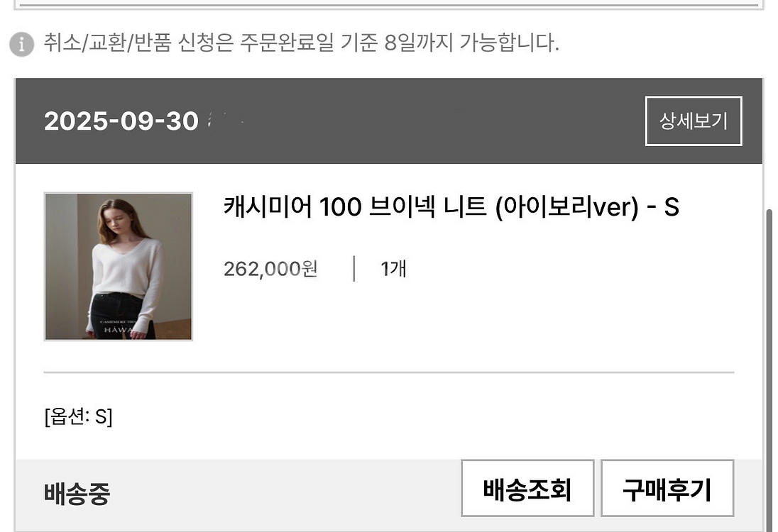This screenshot has height=532, width=778.
Task: Click the divider line above the option text
Action: [x=388, y=372]
